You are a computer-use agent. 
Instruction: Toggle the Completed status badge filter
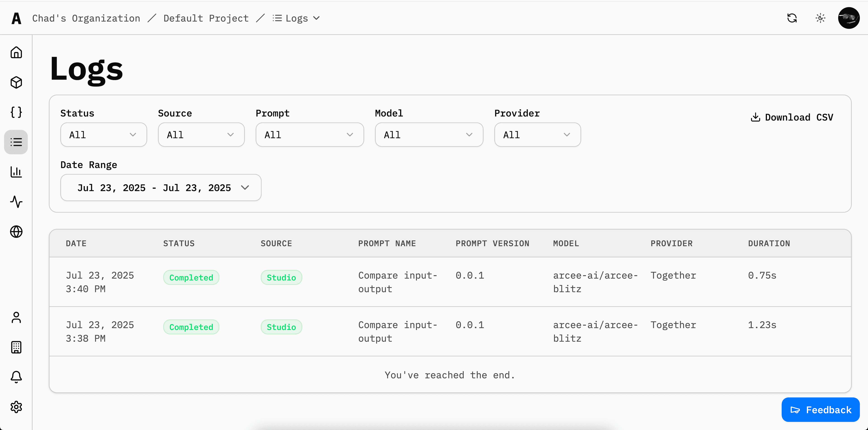coord(191,277)
